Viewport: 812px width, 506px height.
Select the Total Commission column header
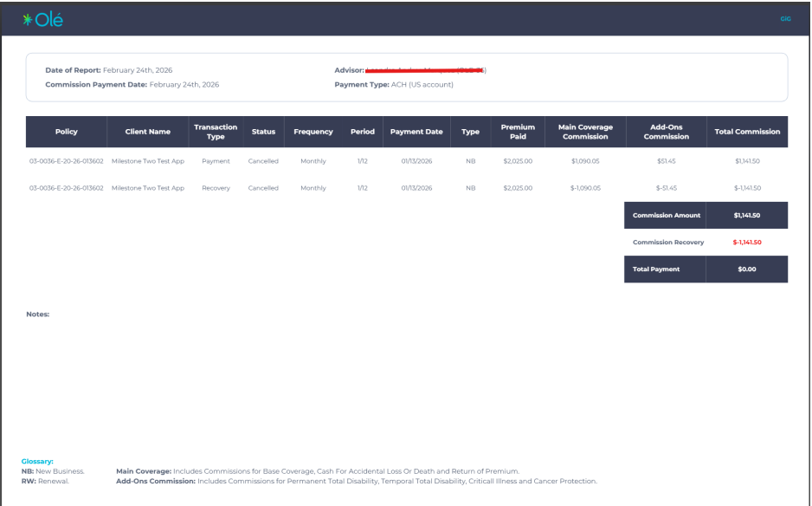coord(747,132)
